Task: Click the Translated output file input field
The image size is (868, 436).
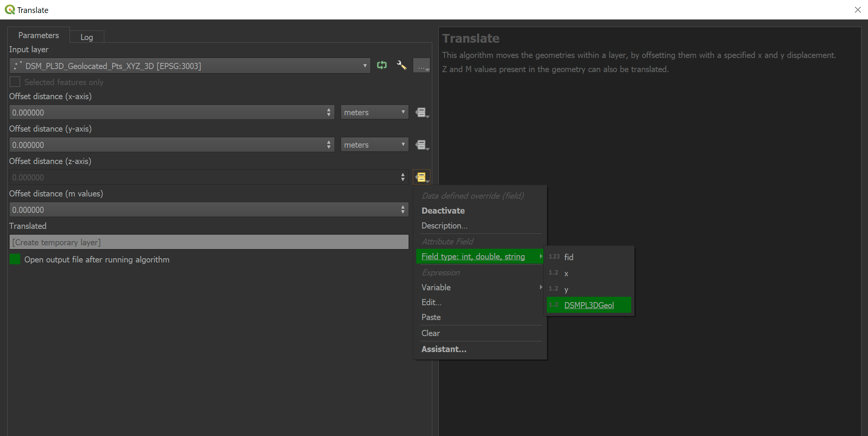Action: click(x=209, y=243)
